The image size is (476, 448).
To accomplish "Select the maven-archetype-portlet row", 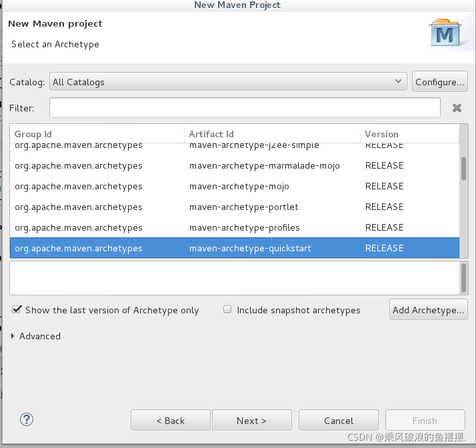I will pyautogui.click(x=235, y=207).
